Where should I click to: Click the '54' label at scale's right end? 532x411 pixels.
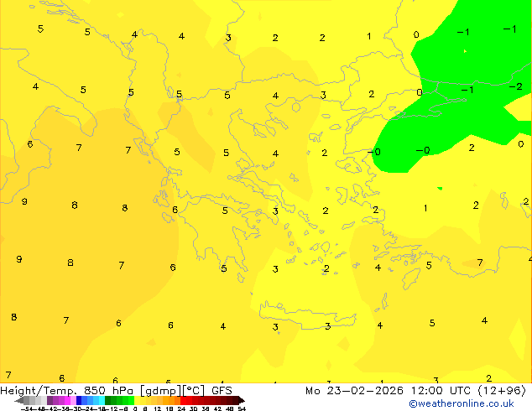[x=242, y=408]
